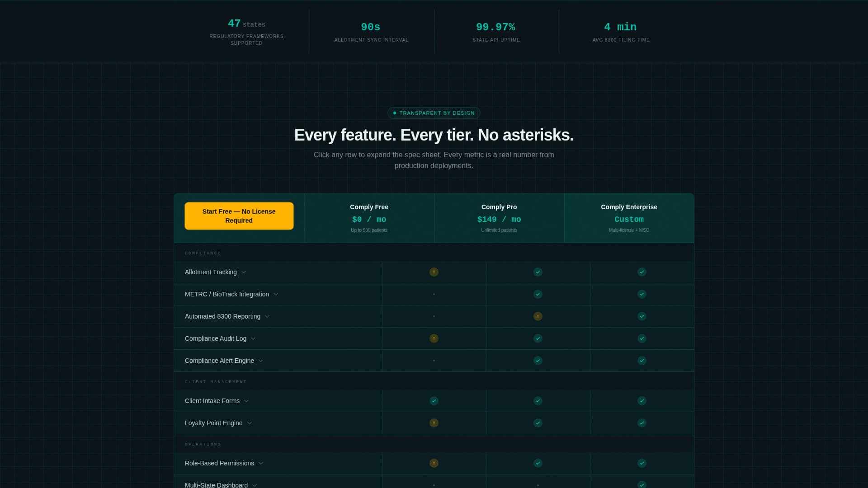Click Client Intake Forms checkmark in Enterprise column

tap(642, 401)
